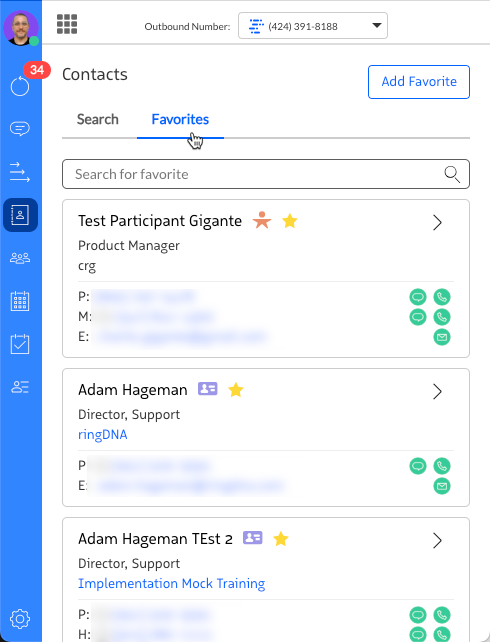Open the dial pad grid icon
490x642 pixels.
tap(67, 24)
